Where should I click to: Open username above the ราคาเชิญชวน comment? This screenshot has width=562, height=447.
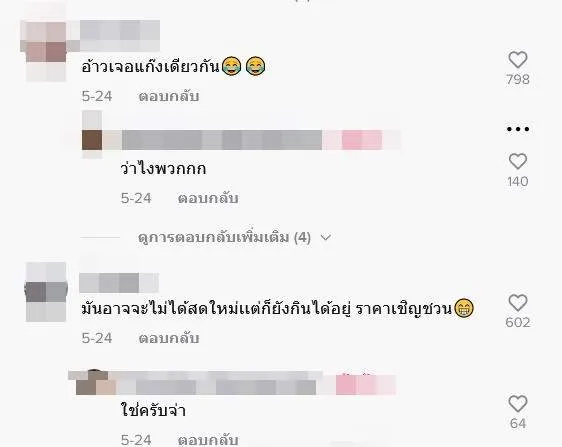point(119,283)
